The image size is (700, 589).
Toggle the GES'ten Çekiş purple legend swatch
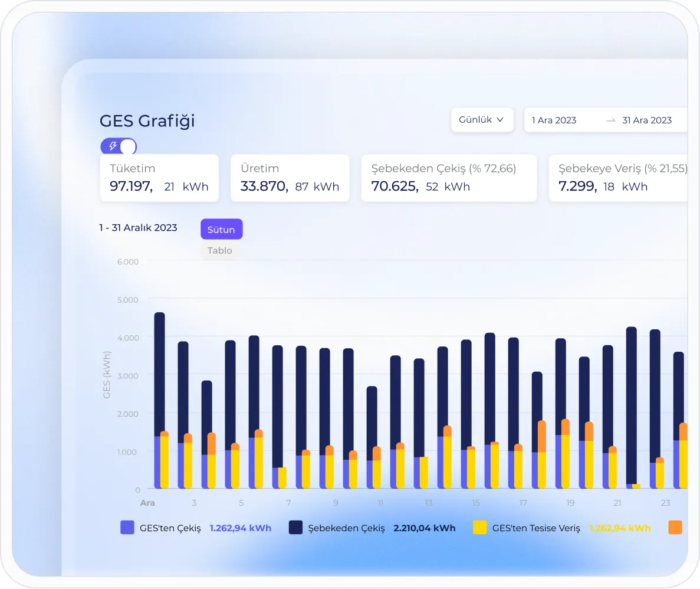pyautogui.click(x=127, y=528)
